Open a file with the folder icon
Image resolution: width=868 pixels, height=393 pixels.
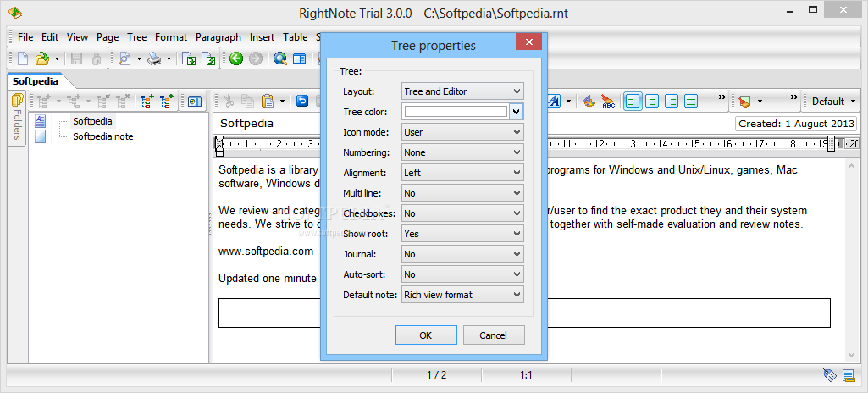[x=42, y=58]
